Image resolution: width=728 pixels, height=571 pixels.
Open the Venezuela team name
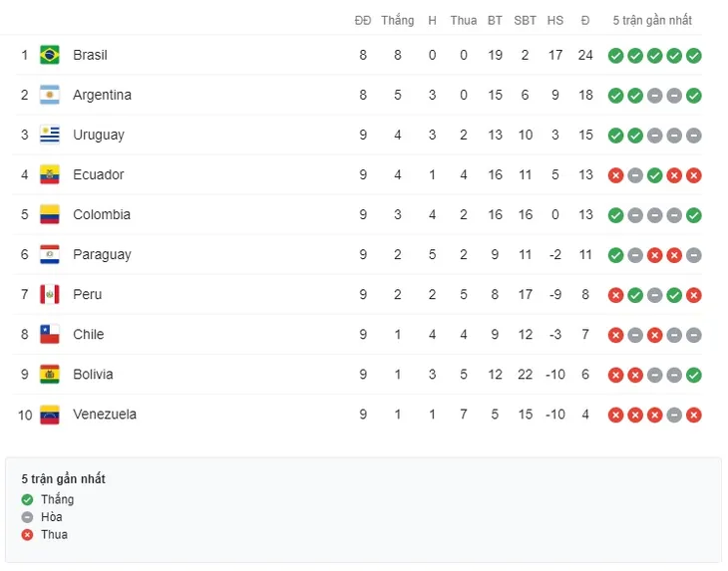pos(105,415)
